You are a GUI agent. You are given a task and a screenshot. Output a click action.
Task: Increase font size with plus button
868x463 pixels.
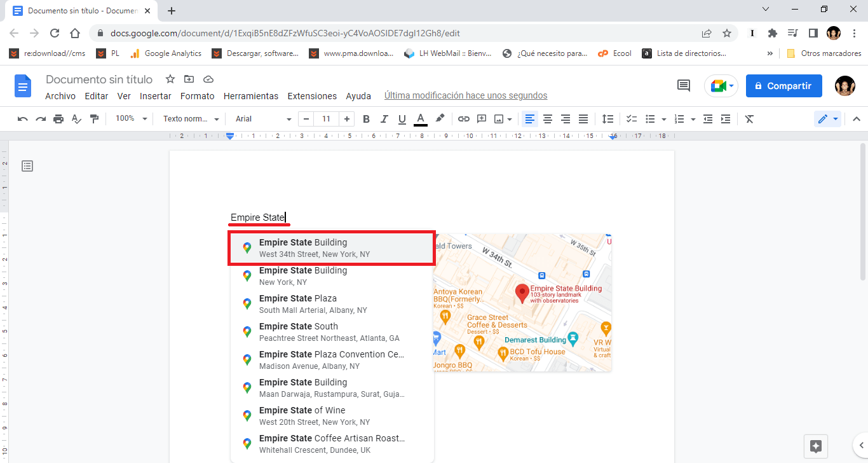point(347,119)
